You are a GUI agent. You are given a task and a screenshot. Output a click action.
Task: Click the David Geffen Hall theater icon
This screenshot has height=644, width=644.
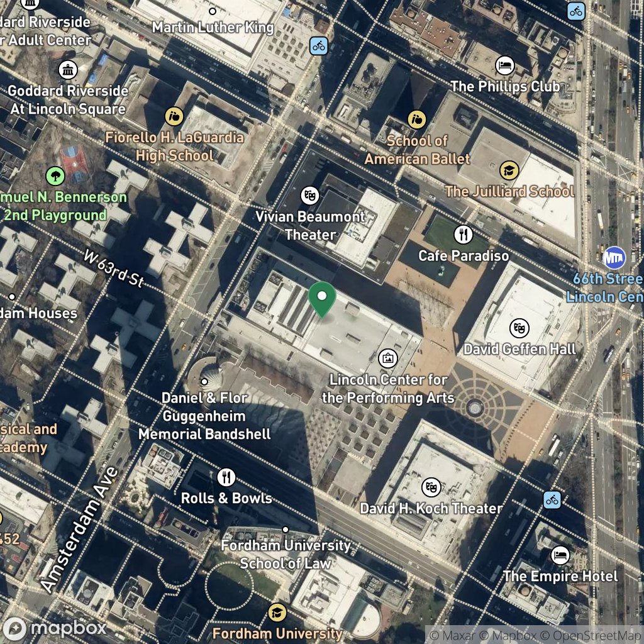click(519, 328)
